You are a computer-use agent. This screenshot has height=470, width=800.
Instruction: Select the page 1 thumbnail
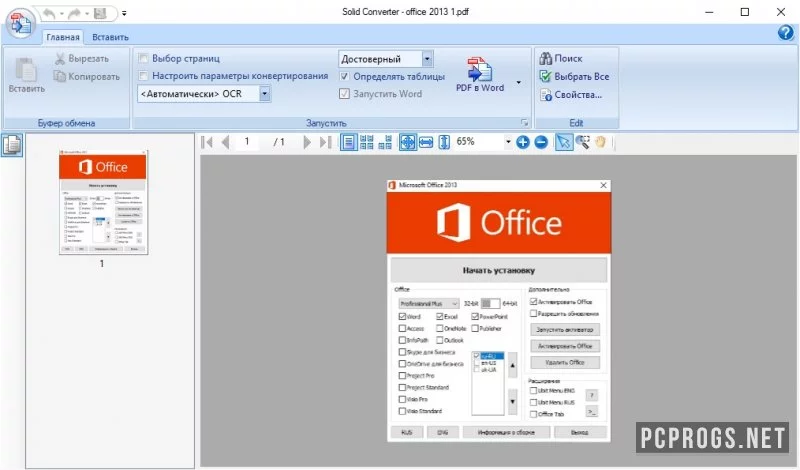pos(103,203)
